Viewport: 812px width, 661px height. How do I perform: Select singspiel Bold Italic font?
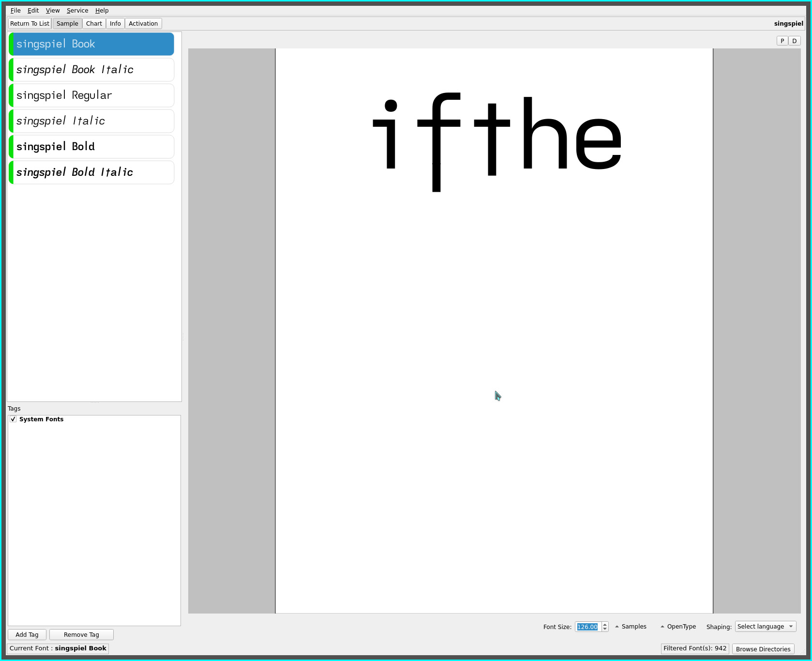[91, 172]
